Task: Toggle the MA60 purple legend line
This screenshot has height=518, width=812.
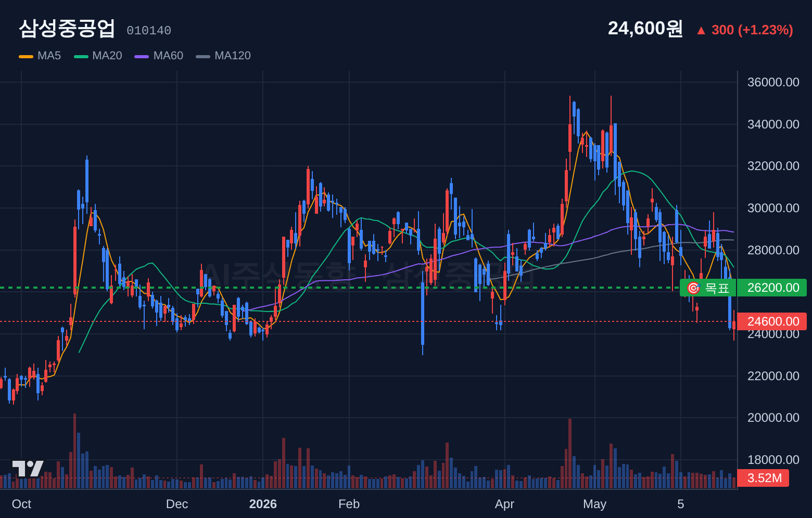Action: point(142,56)
